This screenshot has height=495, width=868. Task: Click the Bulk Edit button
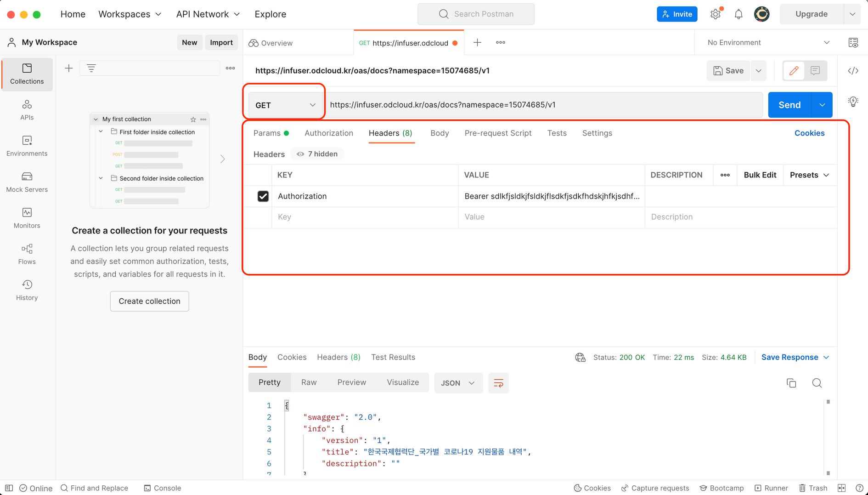(760, 175)
